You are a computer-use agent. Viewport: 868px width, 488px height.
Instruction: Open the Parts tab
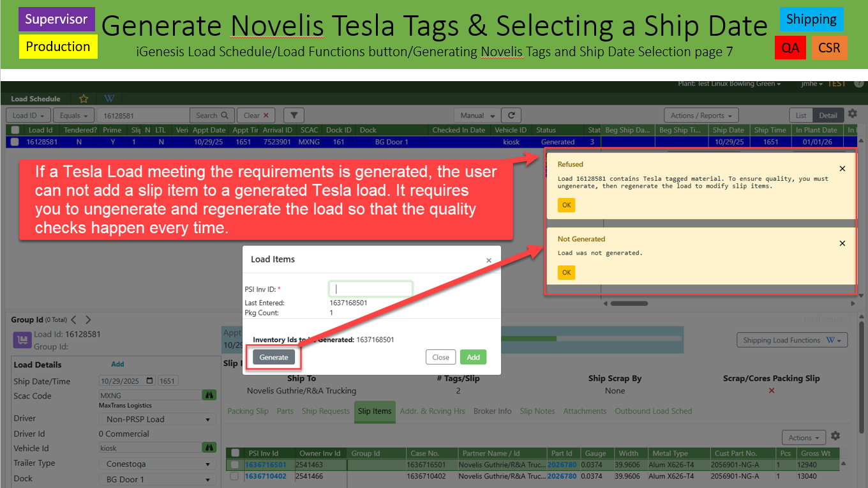point(285,411)
